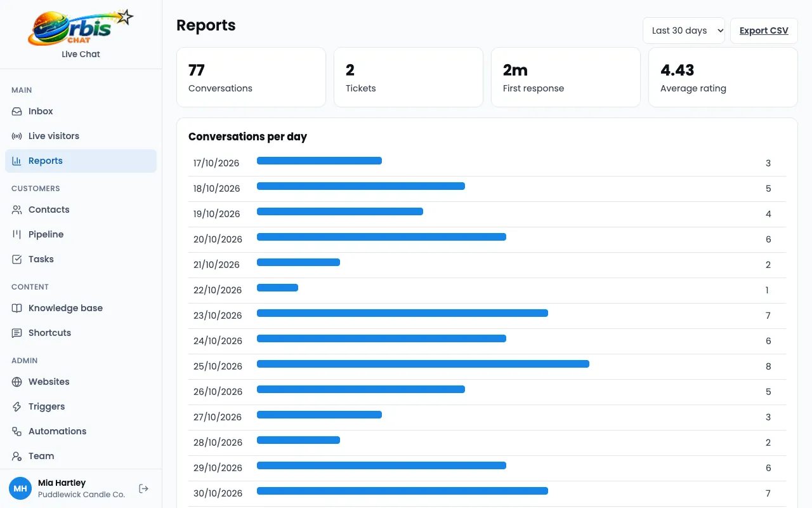
Task: Click the bar for 25/10/2026
Action: click(423, 364)
